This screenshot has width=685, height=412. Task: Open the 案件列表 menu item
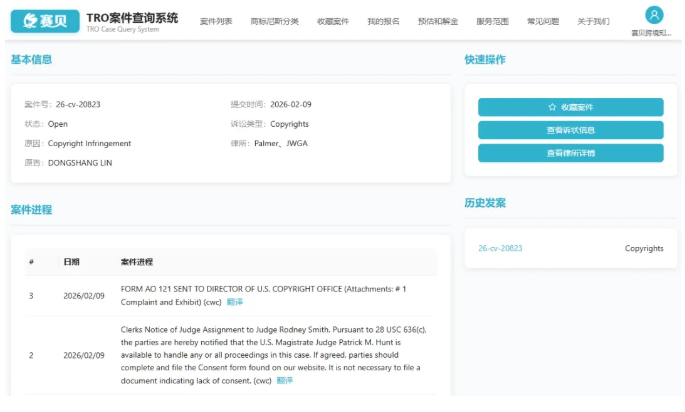coord(216,21)
